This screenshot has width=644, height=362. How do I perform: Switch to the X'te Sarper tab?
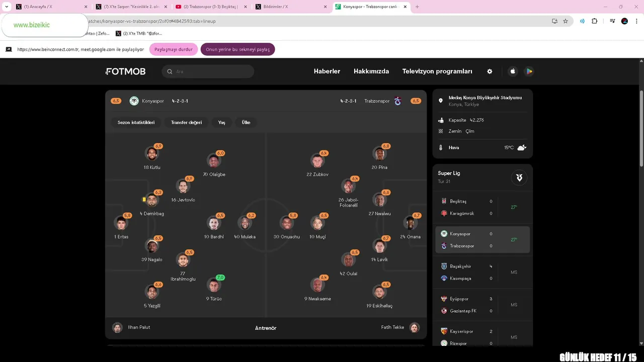131,7
